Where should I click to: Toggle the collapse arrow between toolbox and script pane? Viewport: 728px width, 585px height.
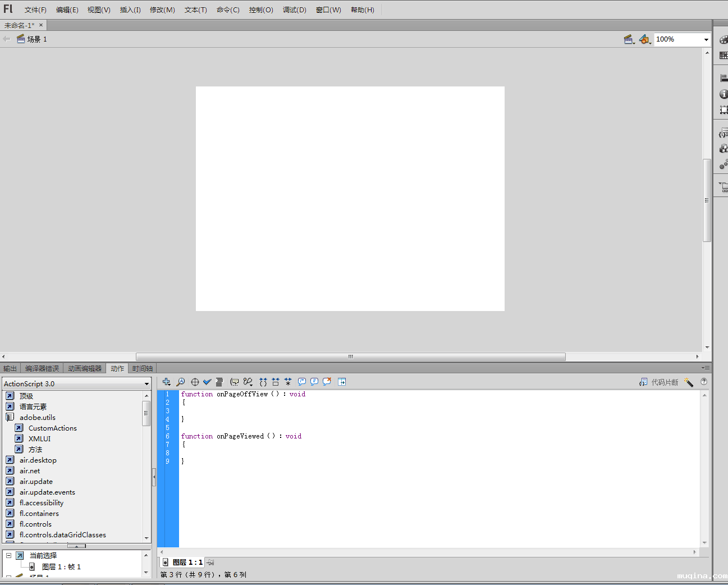tap(154, 477)
